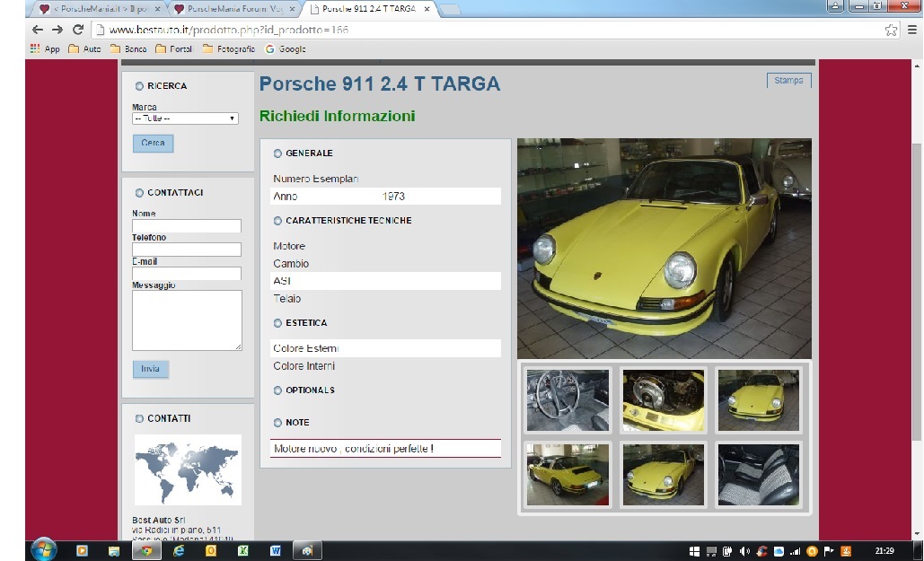Go forward to the next page
This screenshot has height=561, width=924.
[x=57, y=30]
